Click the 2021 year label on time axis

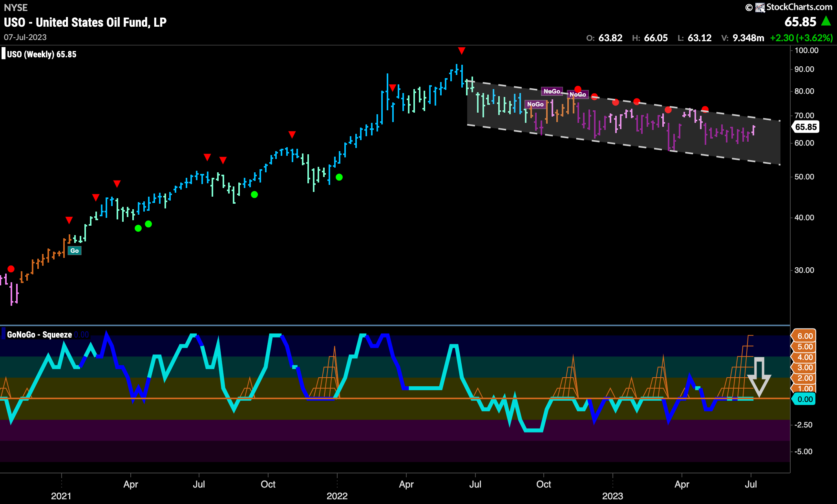tap(61, 496)
